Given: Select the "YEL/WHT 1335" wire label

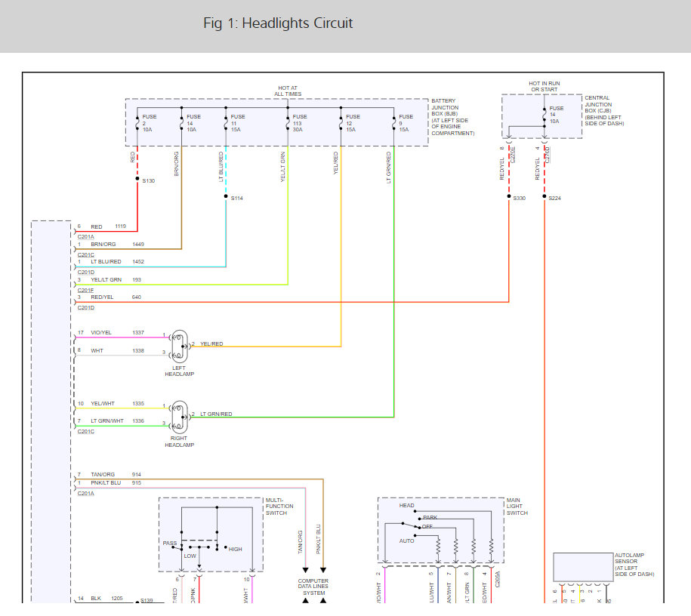Looking at the screenshot, I should click(x=117, y=404).
